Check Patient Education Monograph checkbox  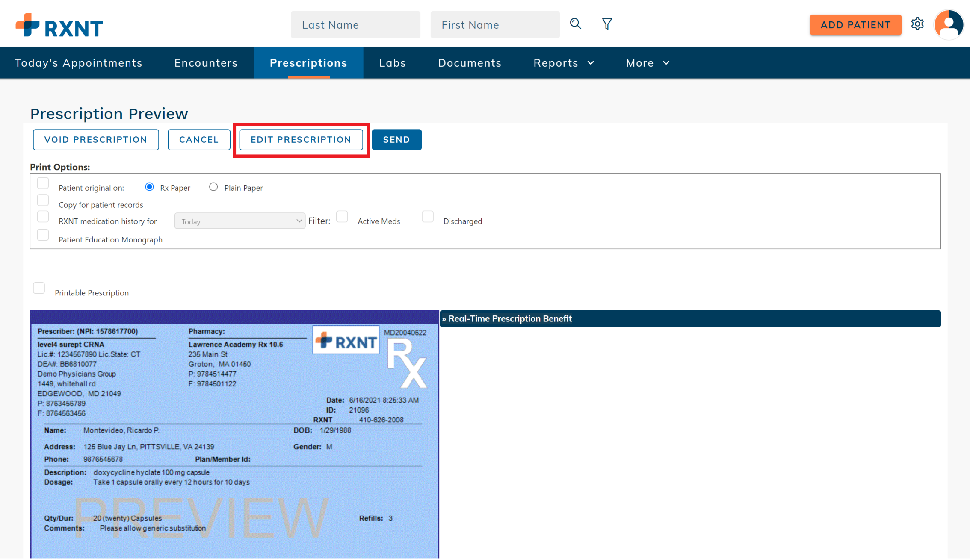tap(43, 235)
